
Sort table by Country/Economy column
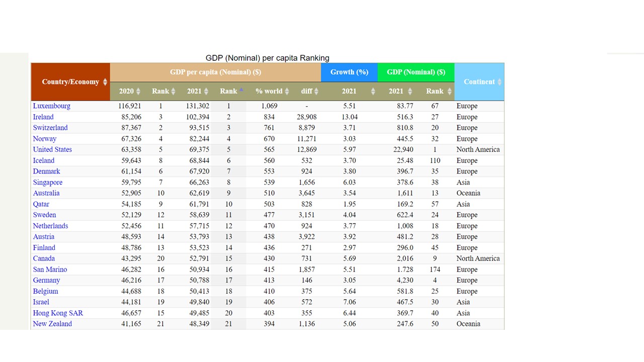[x=105, y=82]
